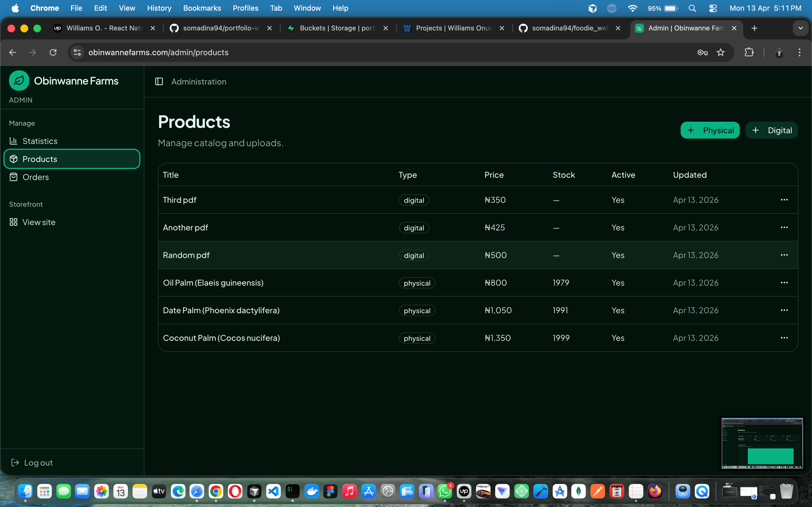Open Postman from the dock
This screenshot has width=812, height=507.
(x=598, y=491)
